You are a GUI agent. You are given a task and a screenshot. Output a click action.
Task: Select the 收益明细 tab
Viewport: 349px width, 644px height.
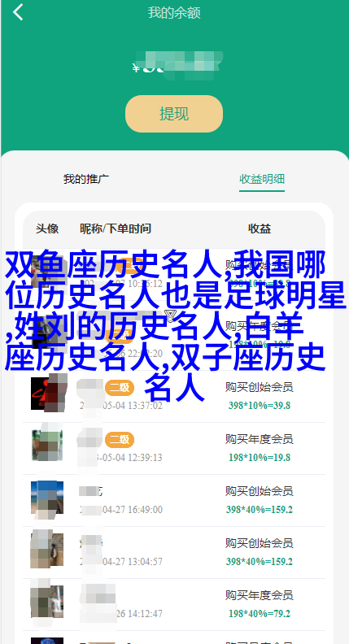point(262,179)
